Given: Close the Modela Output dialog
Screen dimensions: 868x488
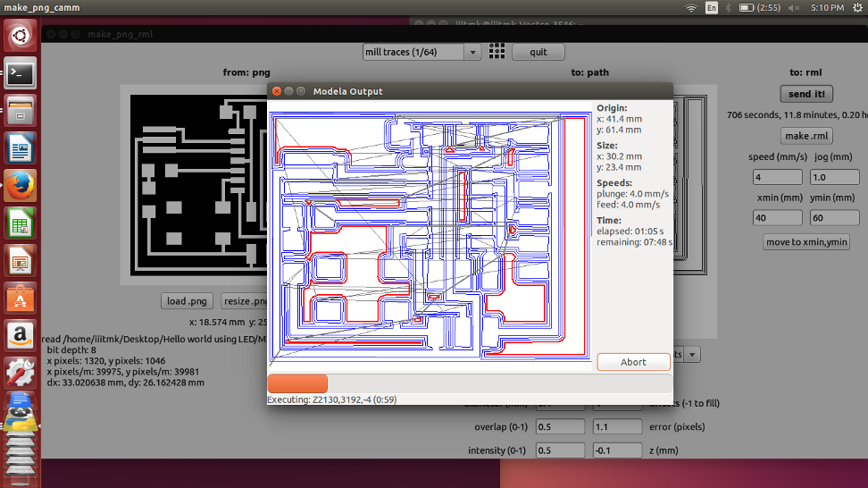Looking at the screenshot, I should click(x=277, y=91).
